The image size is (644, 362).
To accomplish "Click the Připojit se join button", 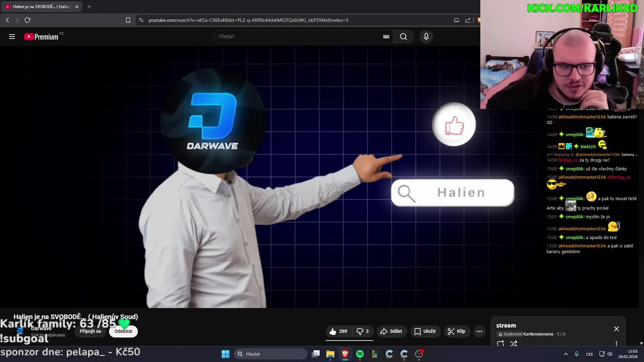I will pos(91,331).
